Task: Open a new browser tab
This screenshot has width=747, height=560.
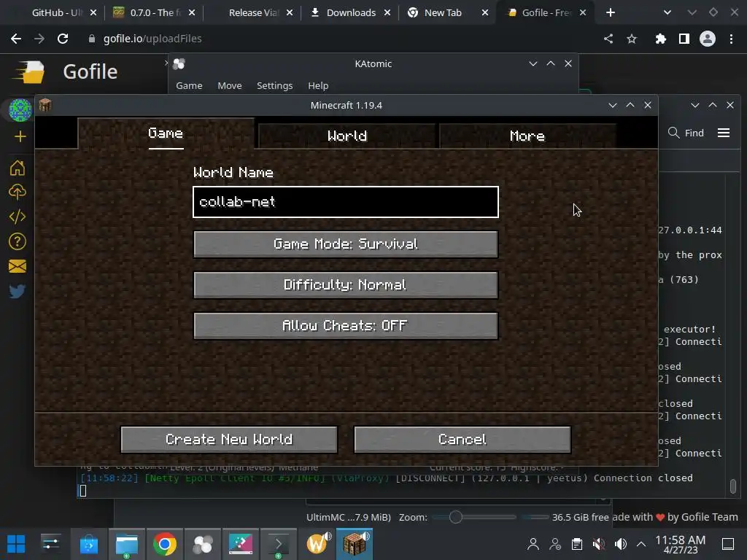Action: (611, 12)
